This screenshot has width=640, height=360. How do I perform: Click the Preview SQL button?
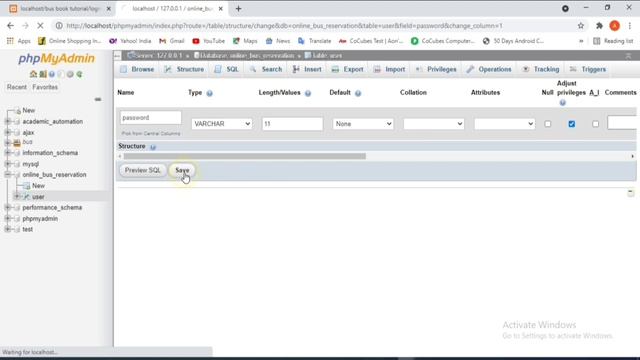[142, 170]
